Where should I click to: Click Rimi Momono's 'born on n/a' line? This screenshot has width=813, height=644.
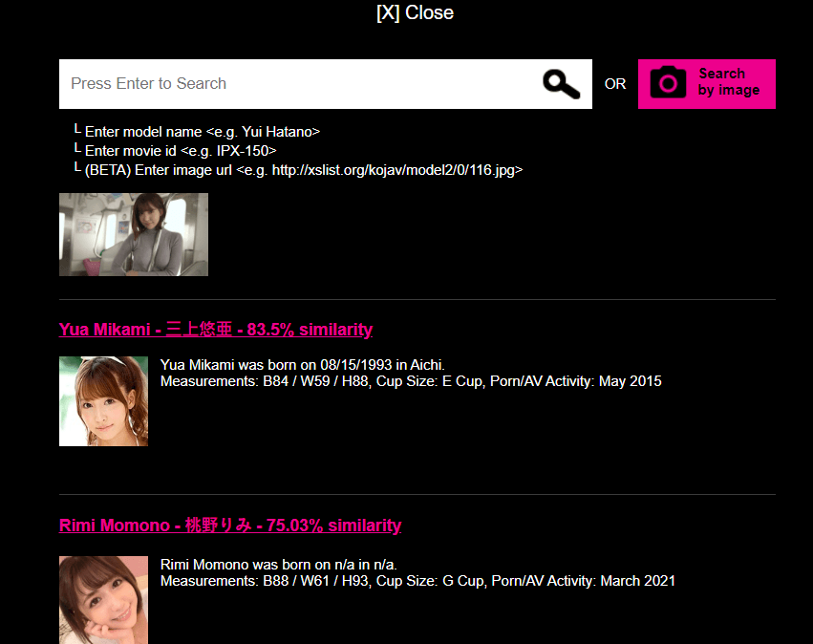click(x=279, y=564)
